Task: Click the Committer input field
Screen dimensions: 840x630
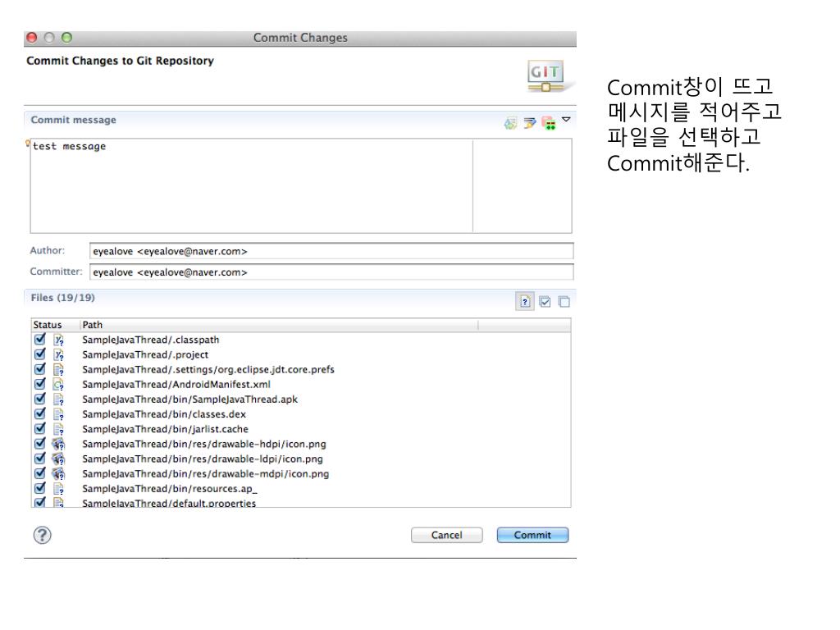Action: click(331, 272)
